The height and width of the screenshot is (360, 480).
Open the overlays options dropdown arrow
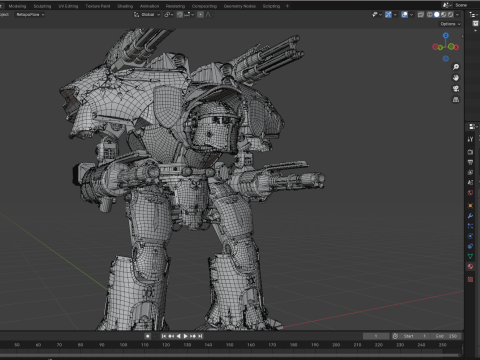click(x=412, y=15)
